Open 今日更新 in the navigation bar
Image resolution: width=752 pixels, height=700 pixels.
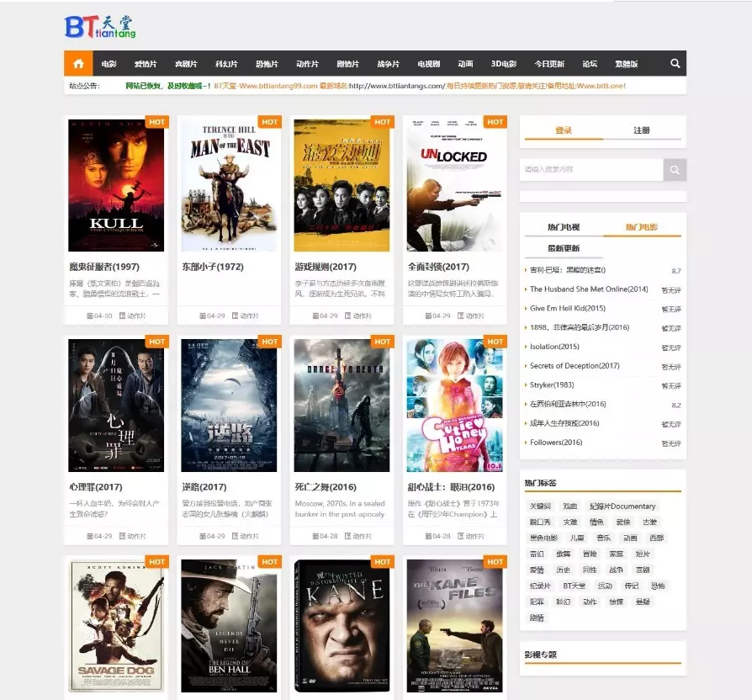pos(549,64)
